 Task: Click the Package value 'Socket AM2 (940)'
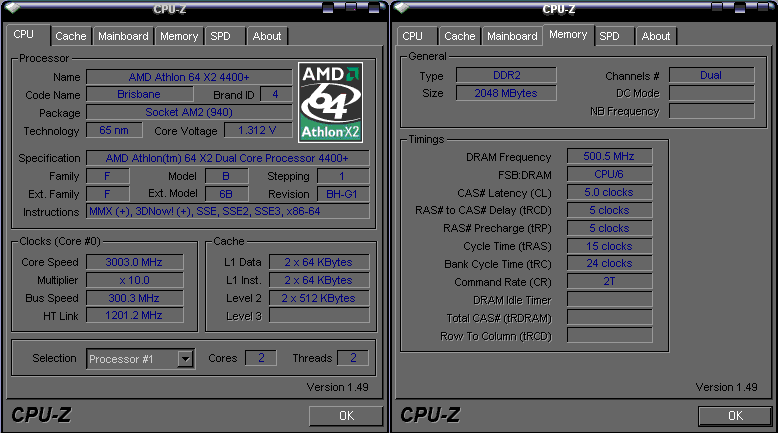189,112
